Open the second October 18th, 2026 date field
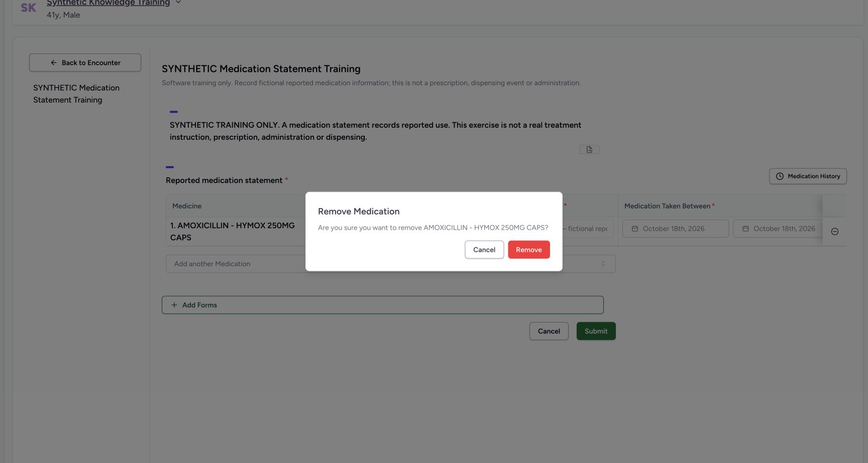Screen dimensions: 868x463 click(778, 229)
